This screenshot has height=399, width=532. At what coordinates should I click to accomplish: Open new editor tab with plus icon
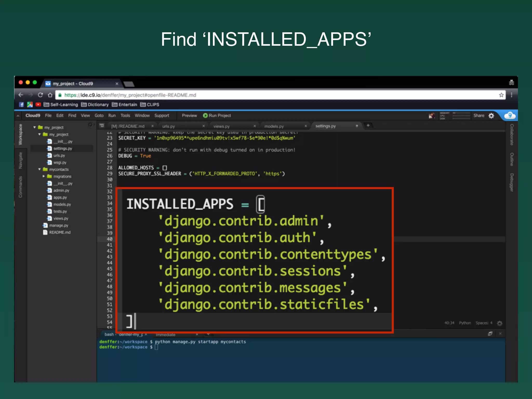tap(368, 125)
